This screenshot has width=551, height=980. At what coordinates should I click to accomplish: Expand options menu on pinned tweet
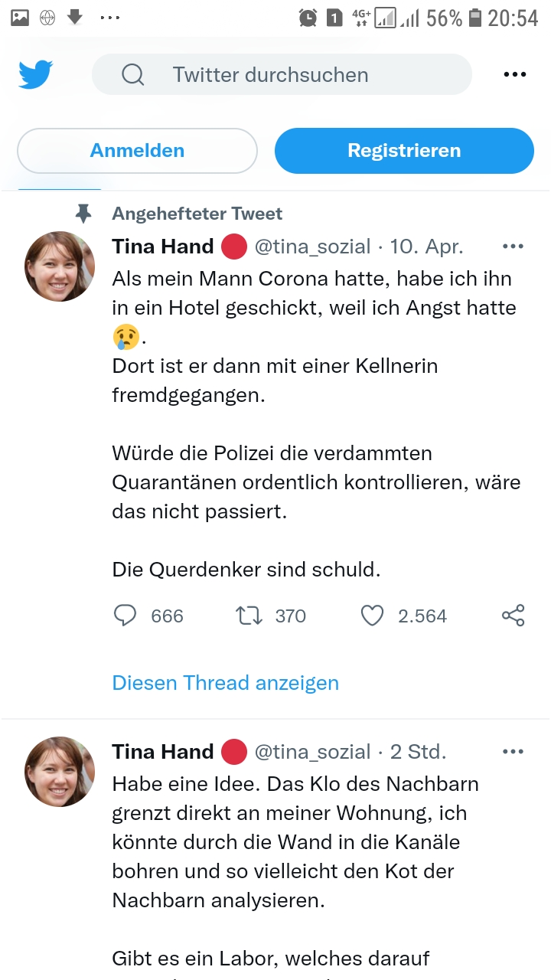coord(513,247)
